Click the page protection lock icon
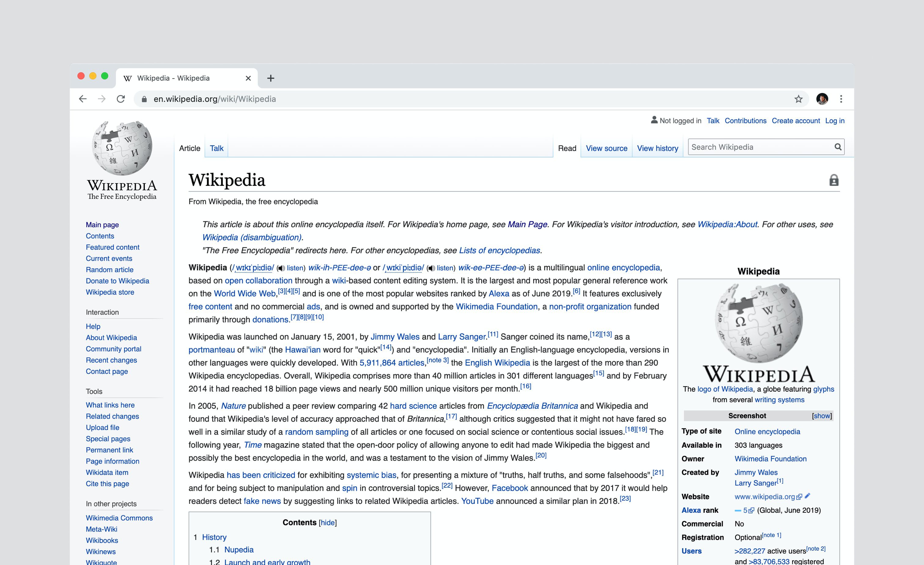The width and height of the screenshot is (924, 565). (833, 180)
